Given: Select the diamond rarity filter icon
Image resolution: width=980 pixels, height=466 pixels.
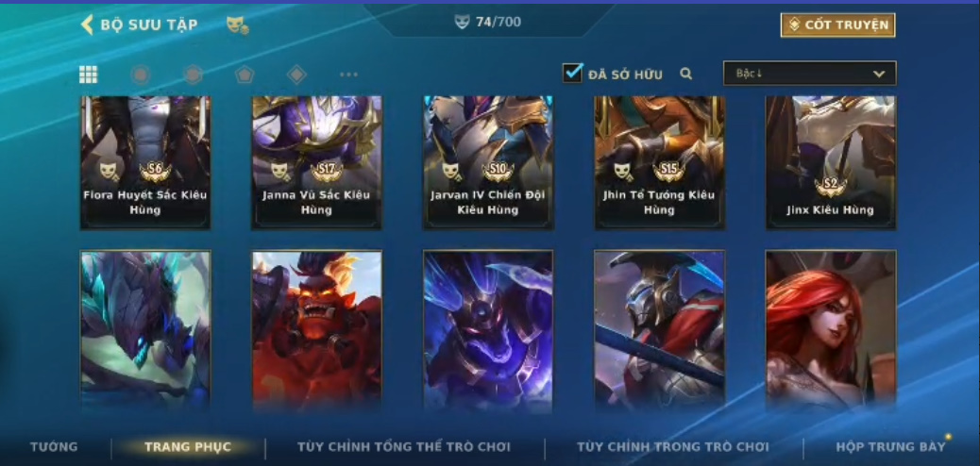Looking at the screenshot, I should click(x=296, y=75).
